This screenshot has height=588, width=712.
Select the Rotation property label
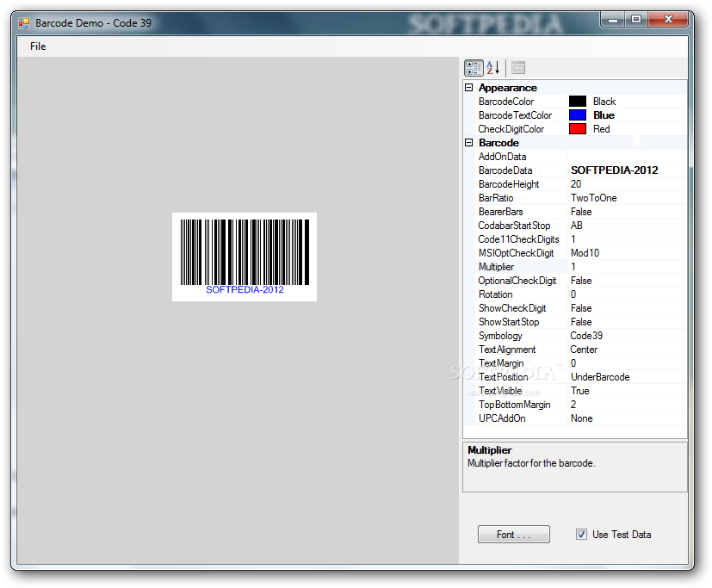tap(495, 294)
